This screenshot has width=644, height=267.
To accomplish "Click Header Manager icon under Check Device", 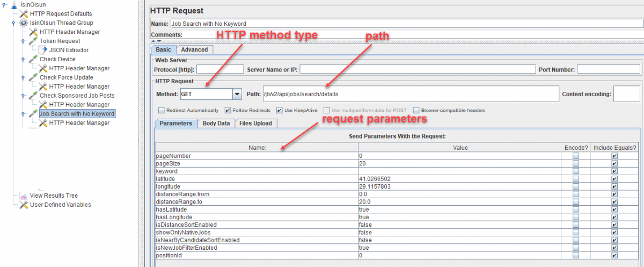I will tap(43, 68).
